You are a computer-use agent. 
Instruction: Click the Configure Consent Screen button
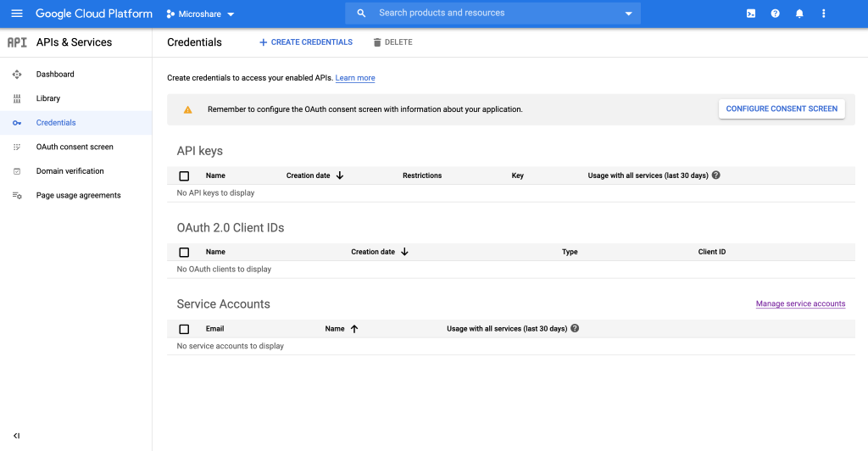(782, 109)
